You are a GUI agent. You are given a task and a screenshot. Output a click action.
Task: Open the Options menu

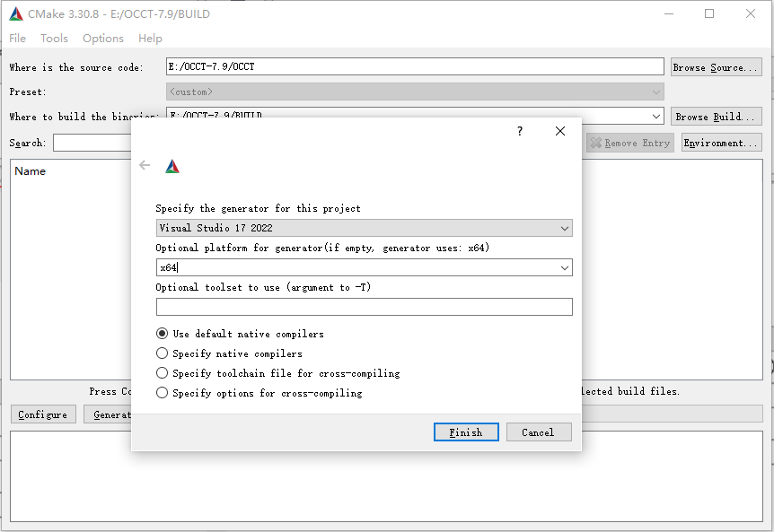pyautogui.click(x=103, y=39)
